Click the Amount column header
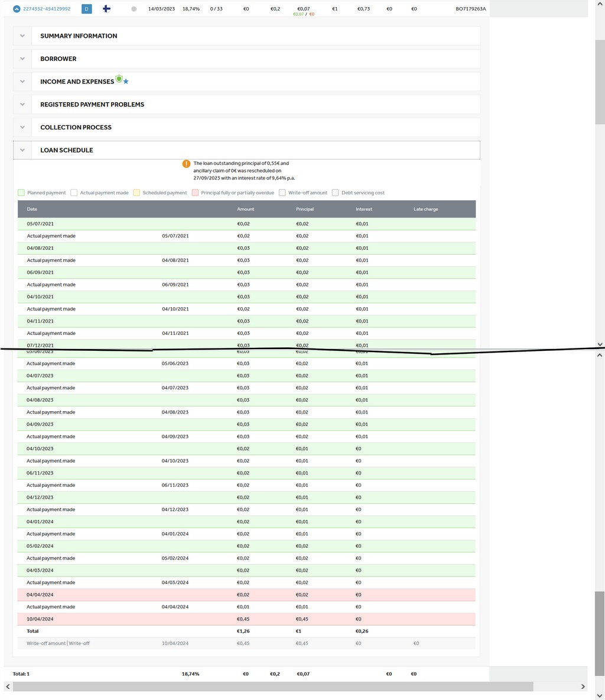The image size is (605, 700). pos(246,209)
